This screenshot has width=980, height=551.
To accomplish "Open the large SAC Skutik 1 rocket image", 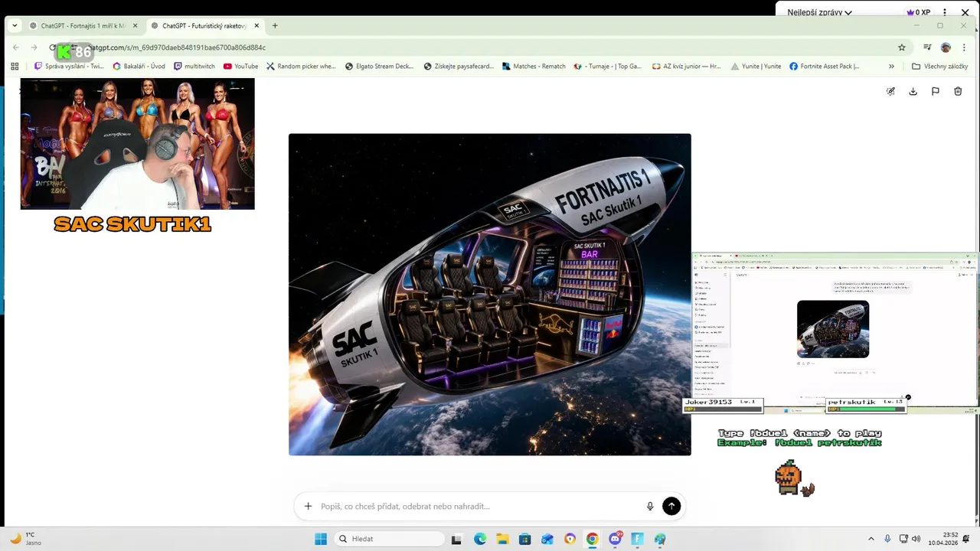I will 489,295.
